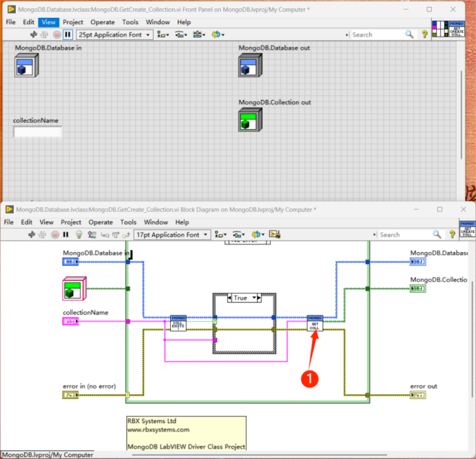Click Abort Execution in Block Diagram toolbar

pyautogui.click(x=55, y=234)
